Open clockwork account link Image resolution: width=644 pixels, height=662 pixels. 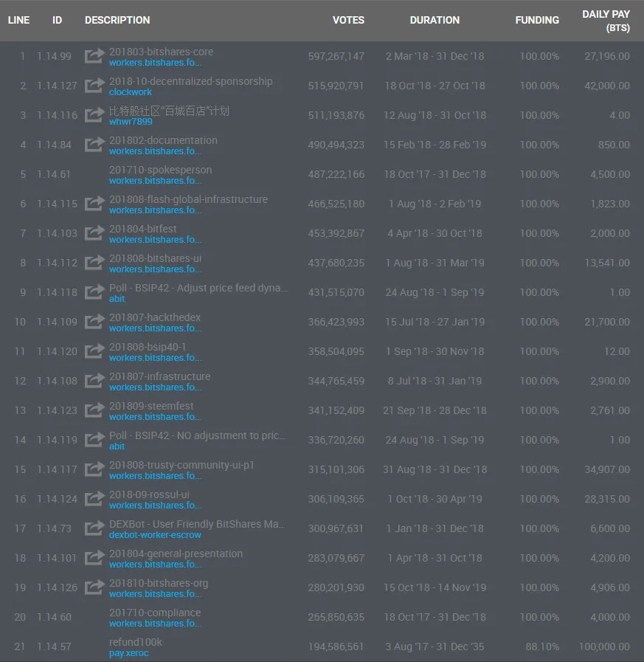(x=131, y=92)
